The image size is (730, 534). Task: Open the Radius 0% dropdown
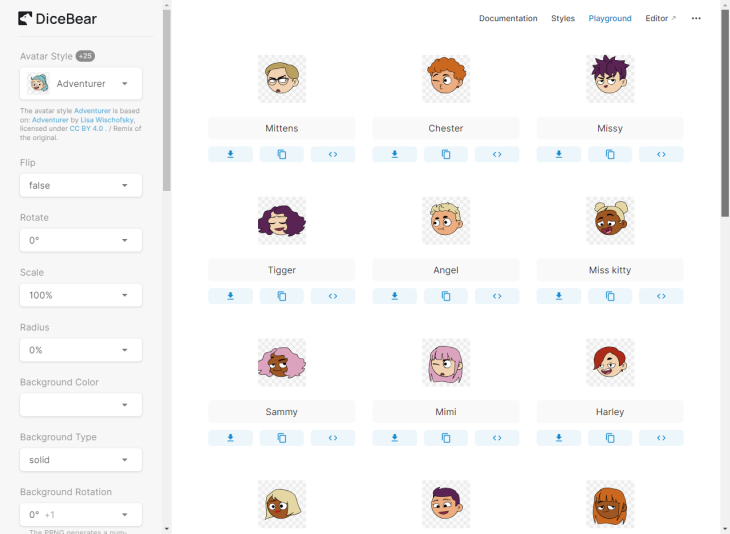tap(81, 350)
